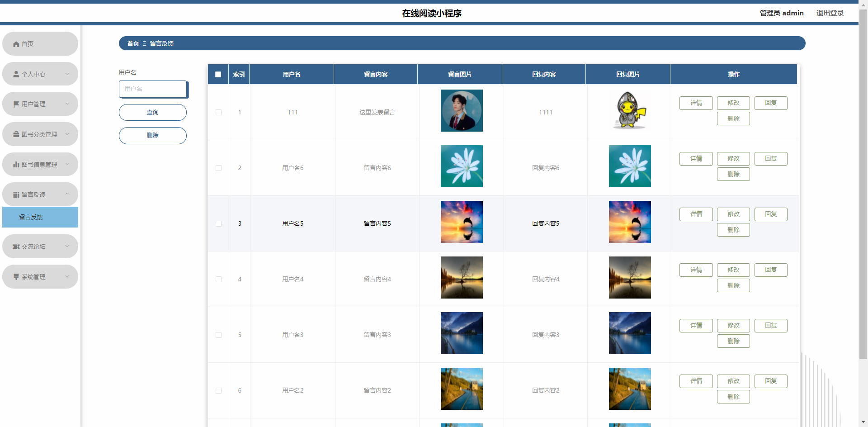This screenshot has height=427, width=868.
Task: Check the checkbox for row 用户名5
Action: [219, 223]
